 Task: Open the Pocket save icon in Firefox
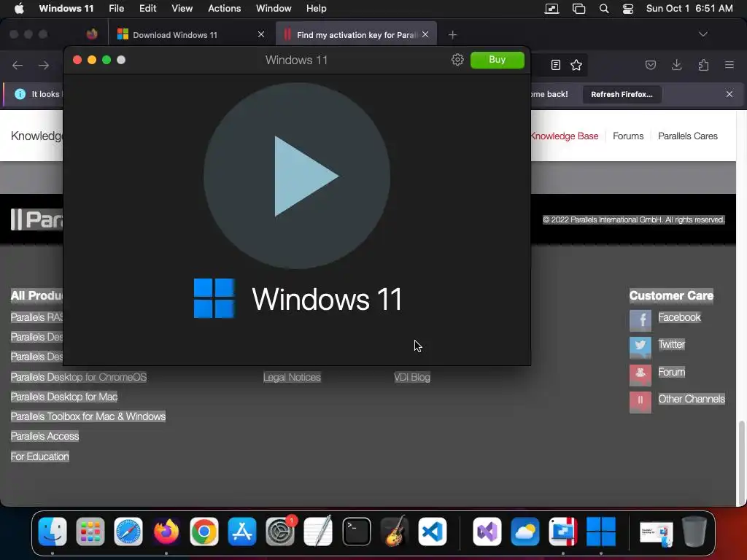(650, 65)
